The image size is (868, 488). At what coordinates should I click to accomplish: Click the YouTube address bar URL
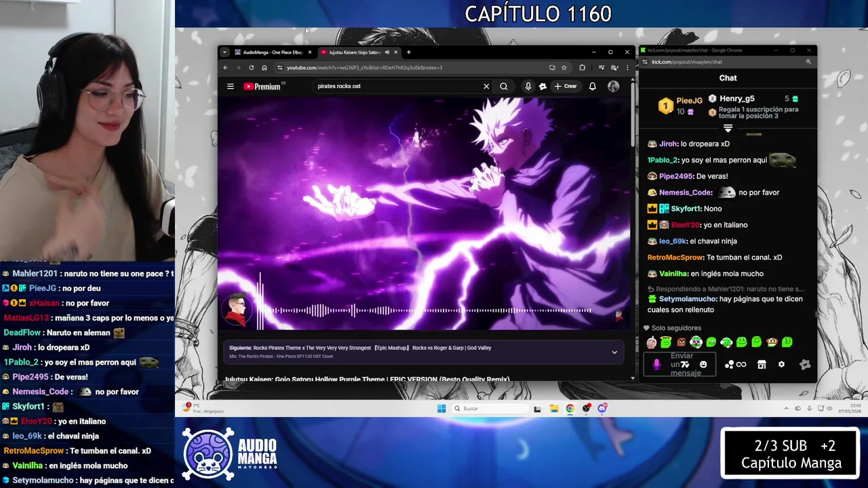tap(364, 67)
